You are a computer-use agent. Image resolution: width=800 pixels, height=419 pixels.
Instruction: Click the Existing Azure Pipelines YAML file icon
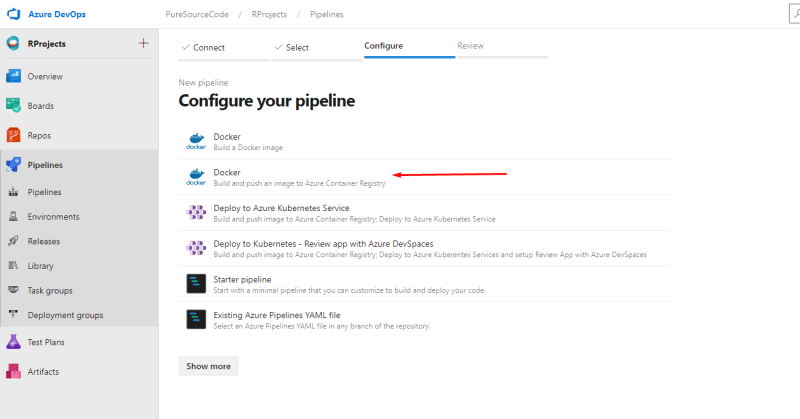[196, 319]
